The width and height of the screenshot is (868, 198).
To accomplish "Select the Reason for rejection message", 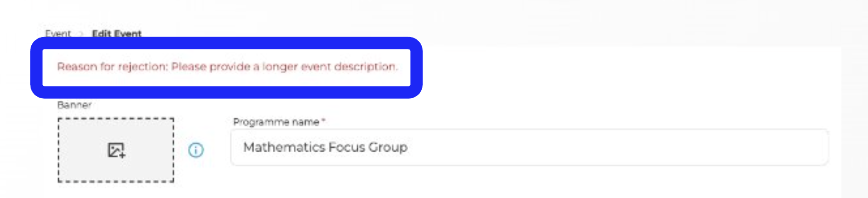I will (227, 67).
